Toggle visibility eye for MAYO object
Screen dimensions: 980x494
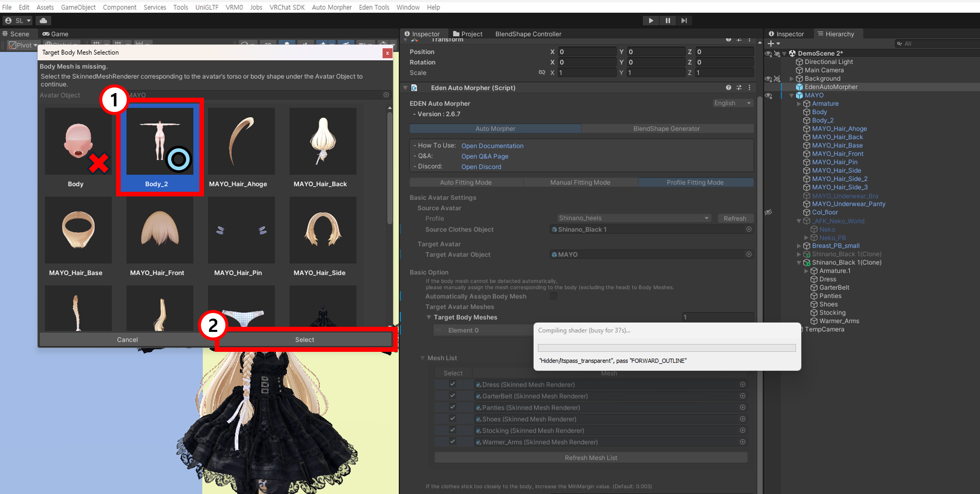[x=768, y=96]
